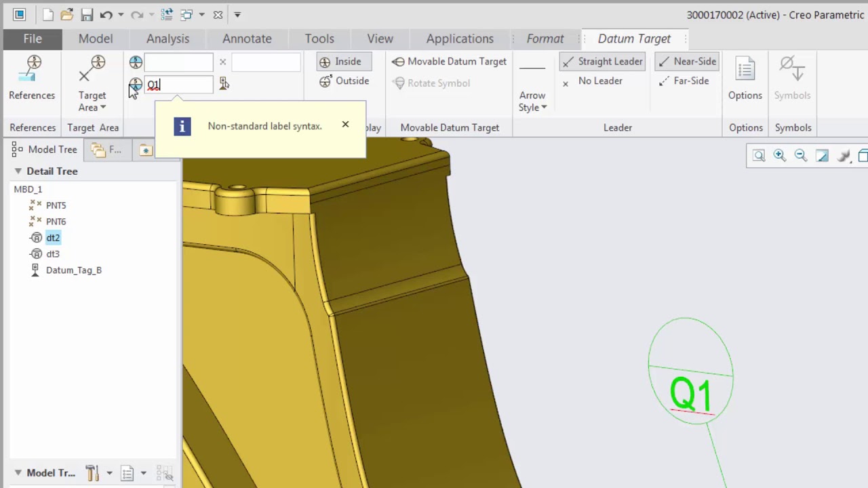Click the info icon in the tooltip
868x488 pixels.
click(x=182, y=127)
